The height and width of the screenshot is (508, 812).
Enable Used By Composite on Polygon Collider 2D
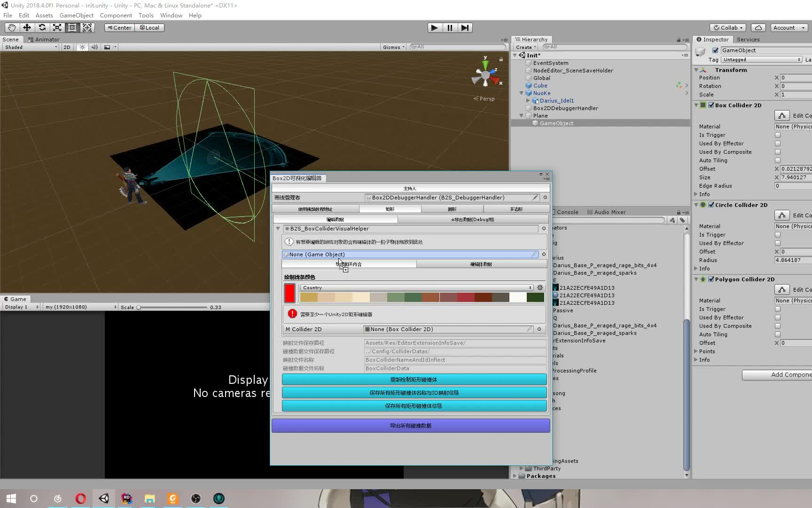tap(778, 326)
